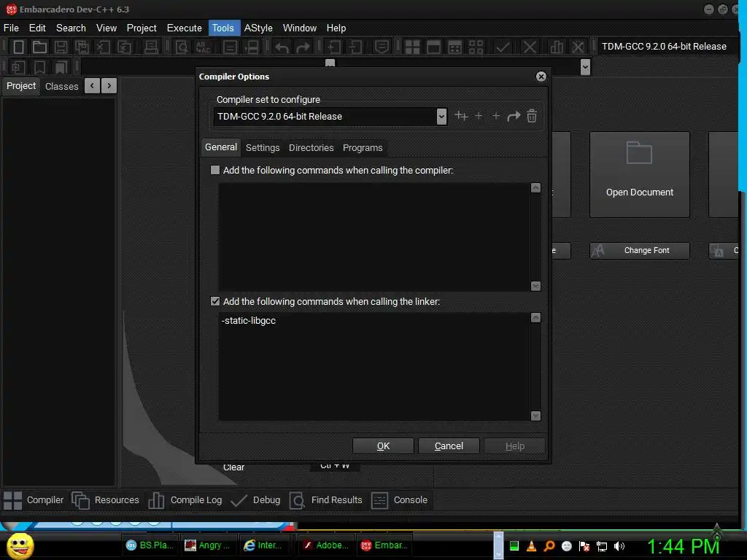747x560 pixels.
Task: Switch to the Programs tab
Action: point(363,147)
